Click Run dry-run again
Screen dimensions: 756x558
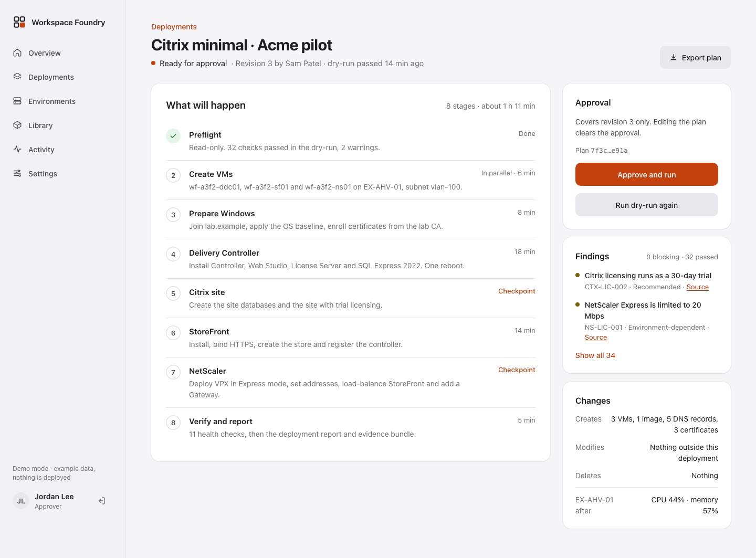pyautogui.click(x=647, y=205)
